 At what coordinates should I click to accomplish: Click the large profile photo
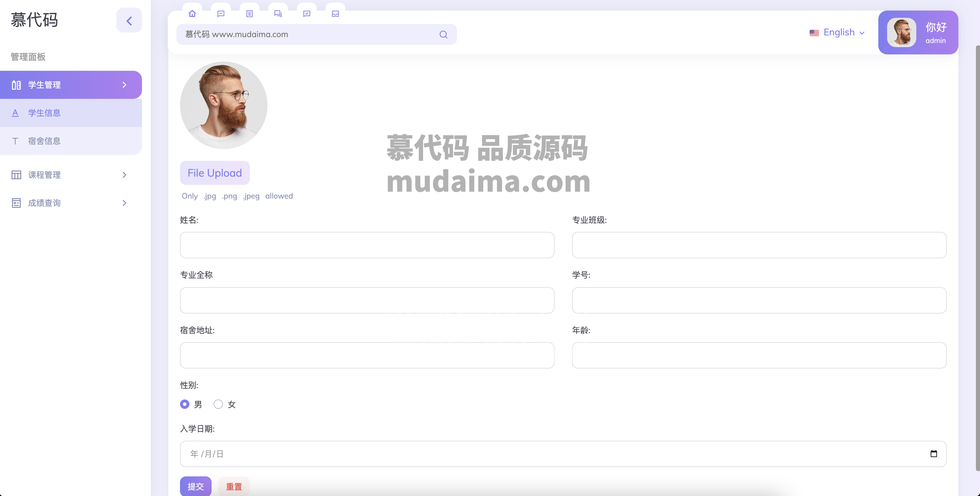click(224, 106)
